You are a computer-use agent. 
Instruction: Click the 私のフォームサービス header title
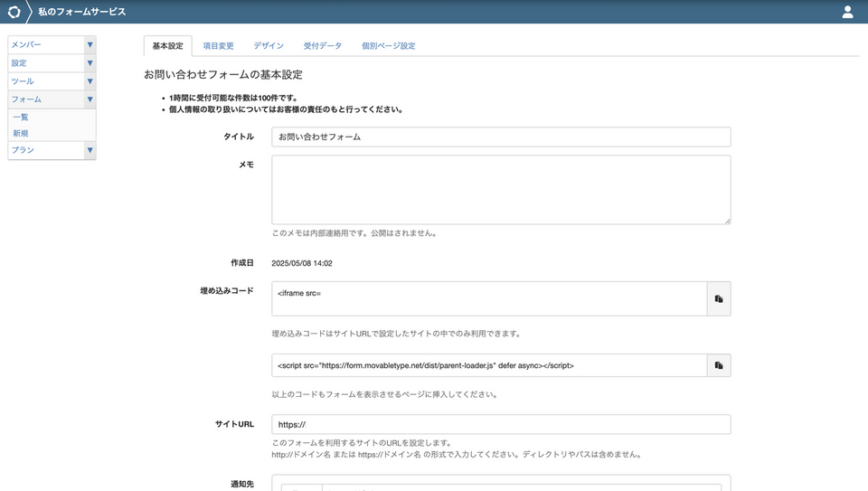tap(82, 12)
